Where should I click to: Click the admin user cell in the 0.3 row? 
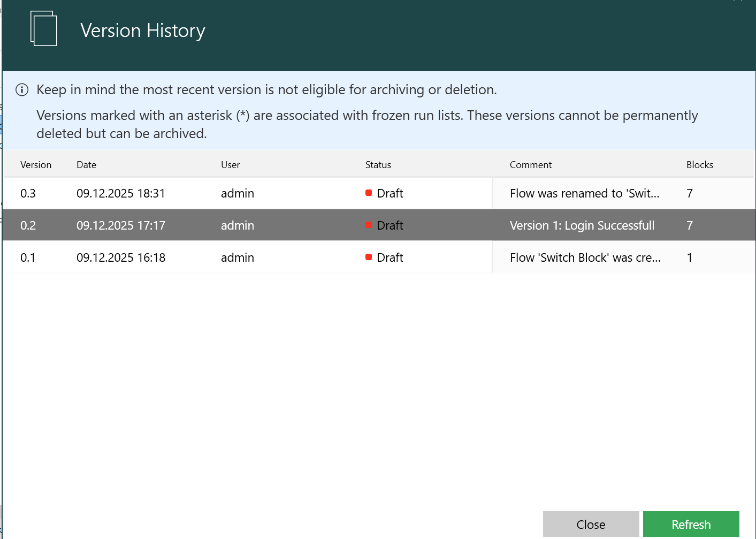[238, 193]
